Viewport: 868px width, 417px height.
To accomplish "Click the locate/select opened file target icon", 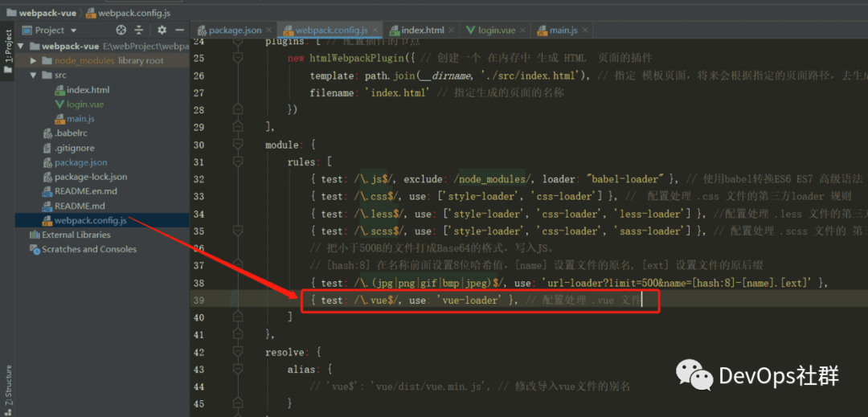I will pyautogui.click(x=121, y=30).
